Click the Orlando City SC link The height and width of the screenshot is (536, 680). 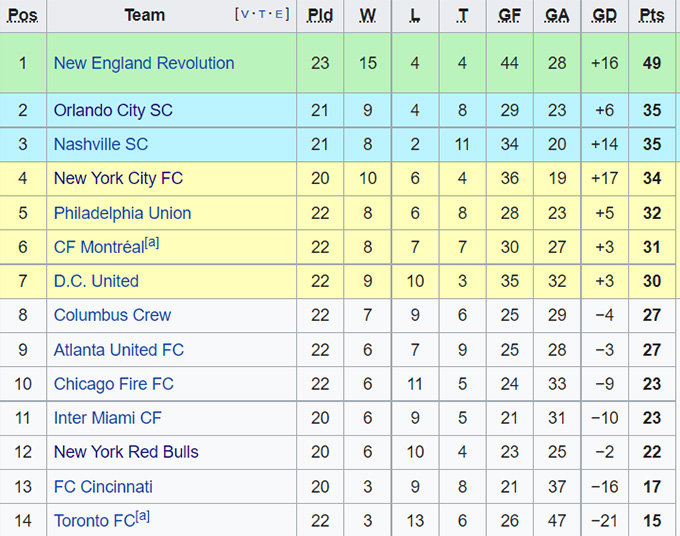113,110
